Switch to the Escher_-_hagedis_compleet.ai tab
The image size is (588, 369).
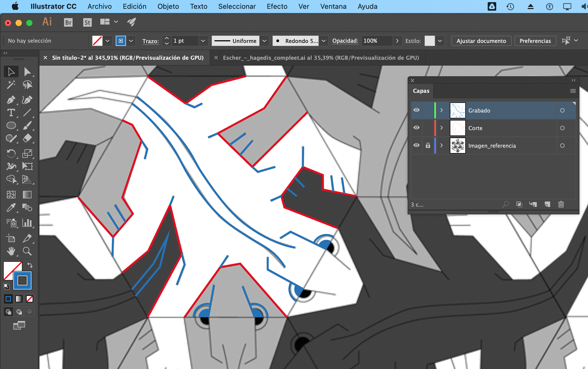321,58
